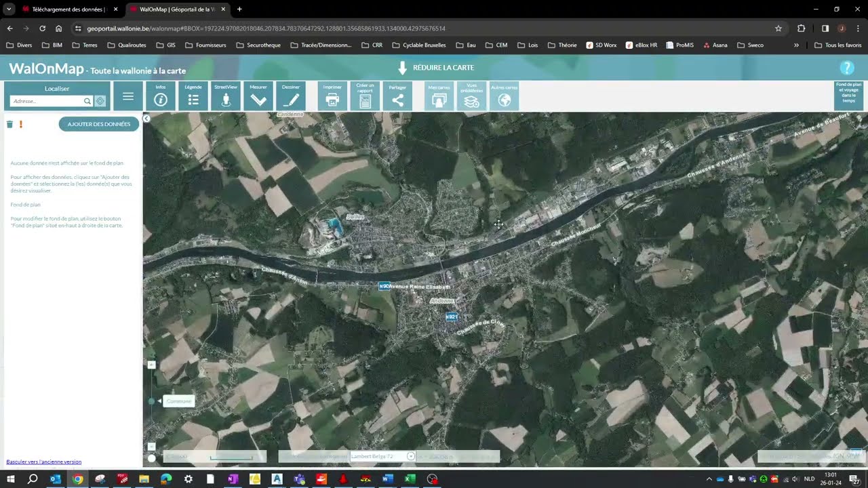
Task: Open the blue help question mark
Action: 847,68
